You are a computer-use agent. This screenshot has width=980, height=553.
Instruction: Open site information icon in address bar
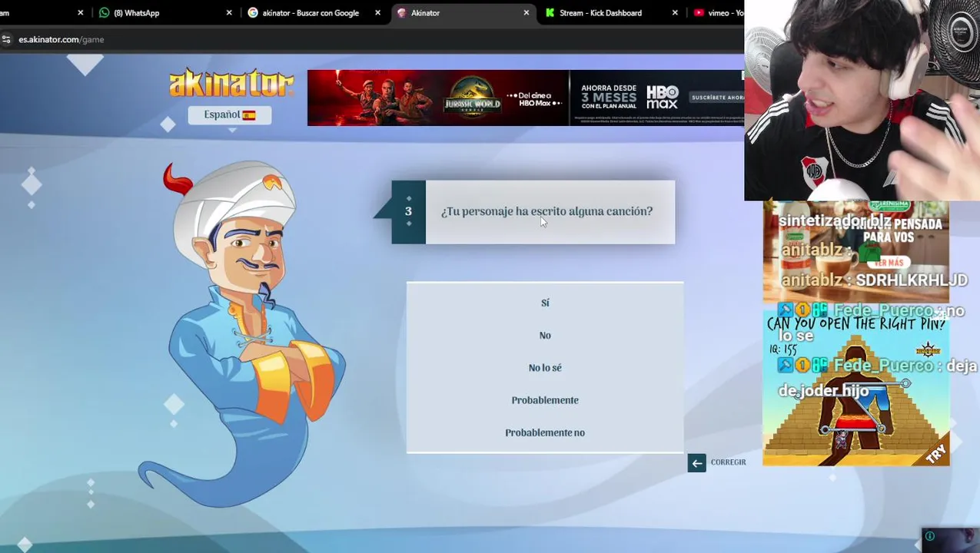coord(6,39)
